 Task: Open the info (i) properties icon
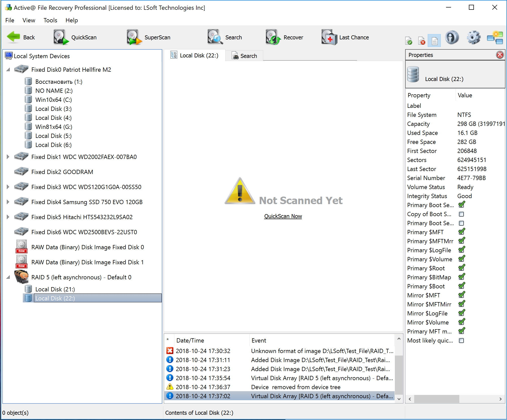point(452,38)
